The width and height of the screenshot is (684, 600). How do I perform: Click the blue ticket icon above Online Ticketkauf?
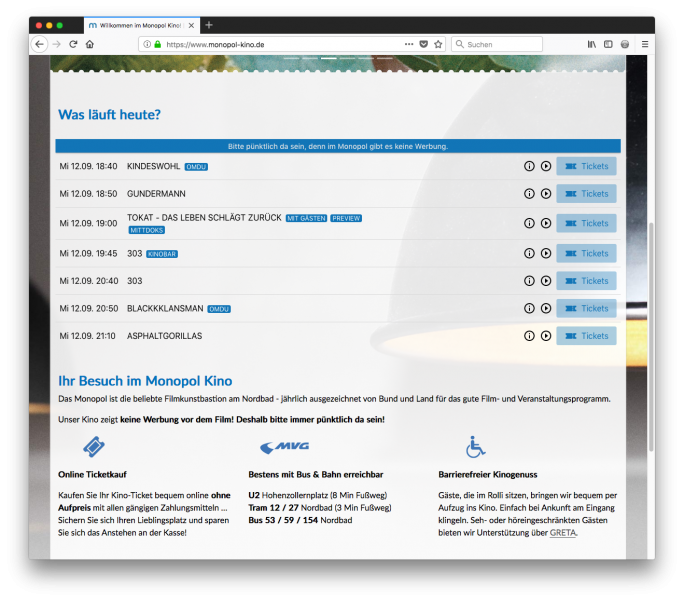tap(94, 446)
